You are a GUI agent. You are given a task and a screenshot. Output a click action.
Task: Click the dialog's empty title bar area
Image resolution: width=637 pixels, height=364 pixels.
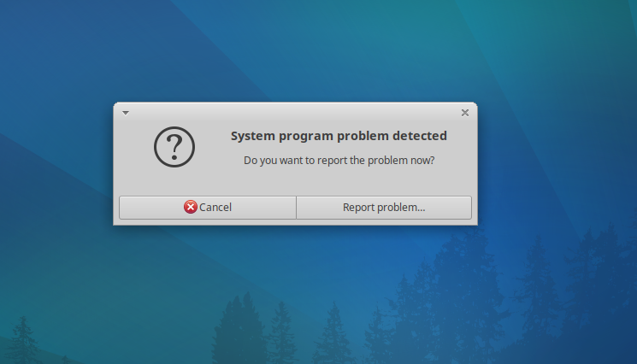tap(295, 113)
